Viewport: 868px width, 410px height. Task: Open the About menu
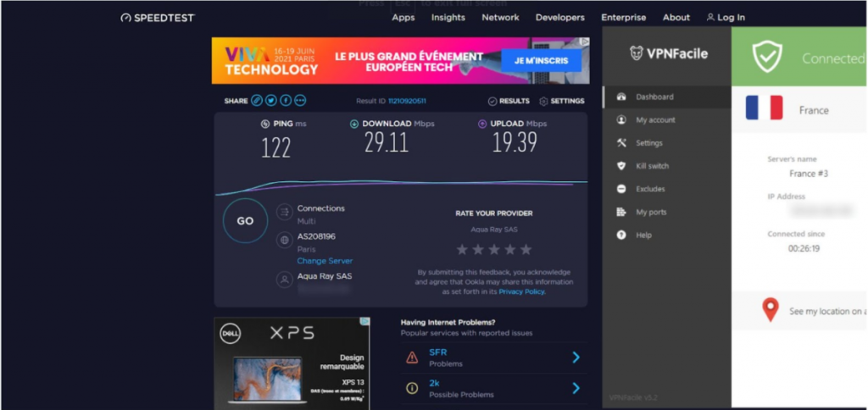tap(676, 18)
